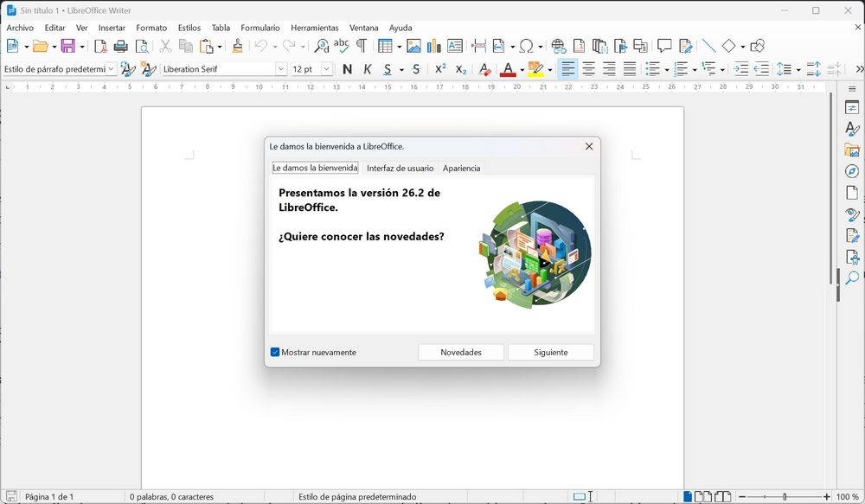Apply the red font color swatch
Viewport: 865px width, 504px height.
pyautogui.click(x=509, y=68)
